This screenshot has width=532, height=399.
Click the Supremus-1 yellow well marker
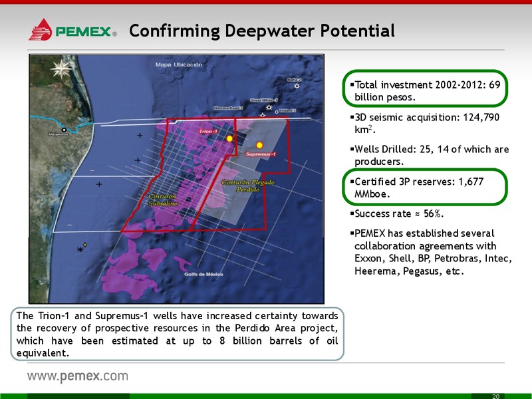(x=259, y=145)
